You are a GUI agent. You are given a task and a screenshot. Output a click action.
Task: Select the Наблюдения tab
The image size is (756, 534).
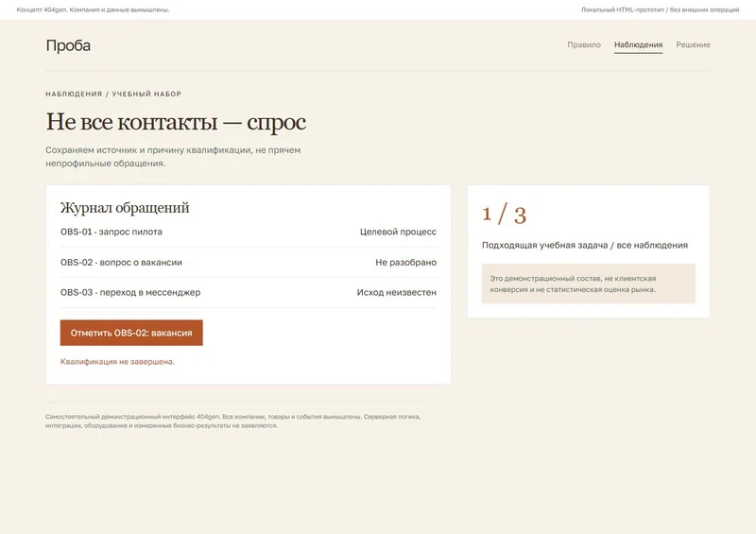(639, 44)
